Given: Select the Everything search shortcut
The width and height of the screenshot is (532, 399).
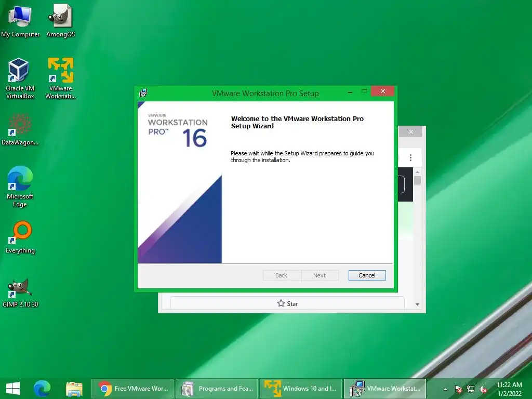Looking at the screenshot, I should pyautogui.click(x=20, y=237).
